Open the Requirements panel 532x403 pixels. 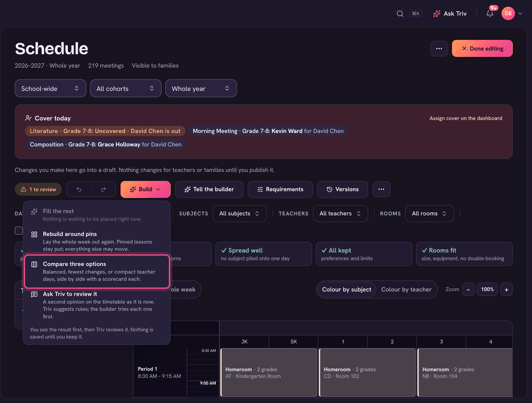[280, 189]
